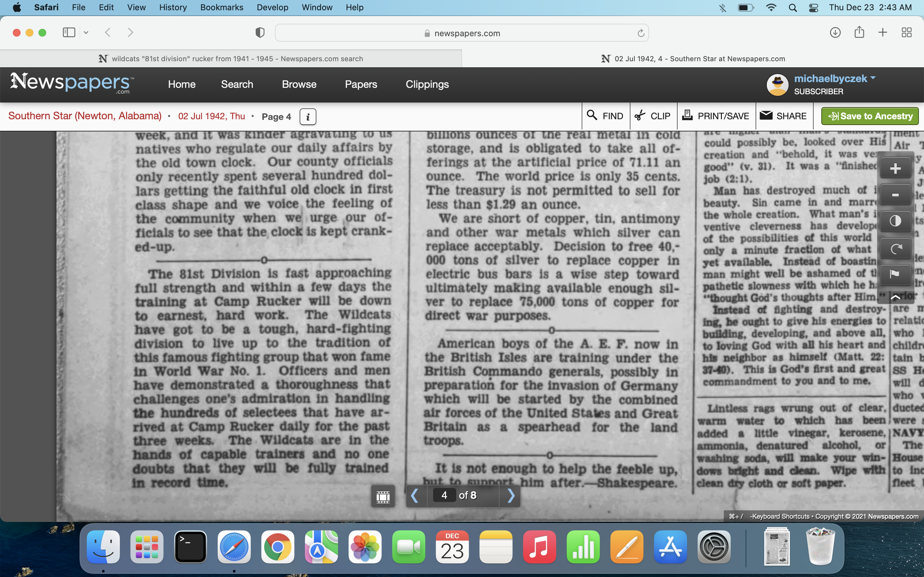924x577 pixels.
Task: Click the page info icon
Action: pyautogui.click(x=308, y=117)
